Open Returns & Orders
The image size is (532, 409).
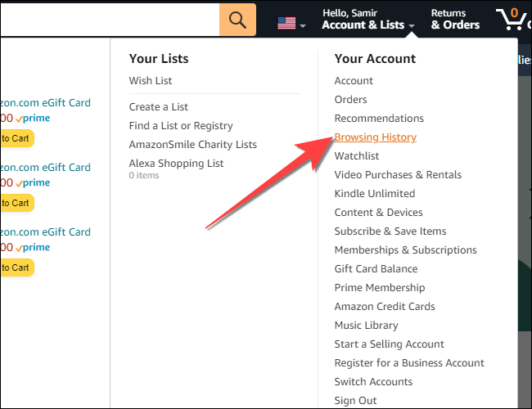[x=455, y=19]
